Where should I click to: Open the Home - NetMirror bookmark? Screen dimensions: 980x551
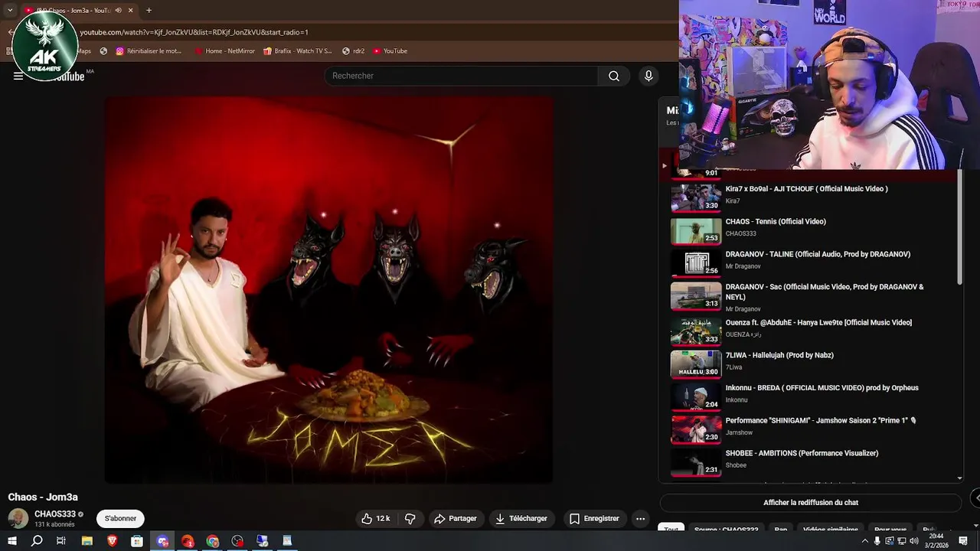(224, 51)
